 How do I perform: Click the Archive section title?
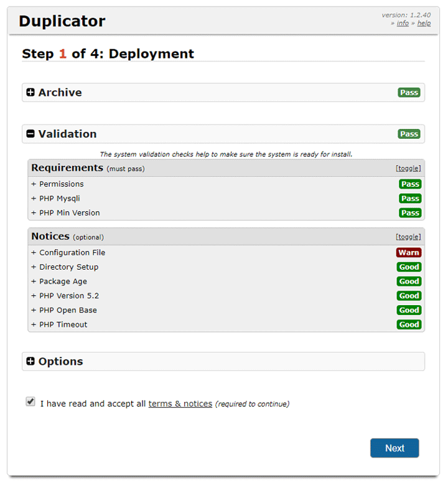(60, 92)
